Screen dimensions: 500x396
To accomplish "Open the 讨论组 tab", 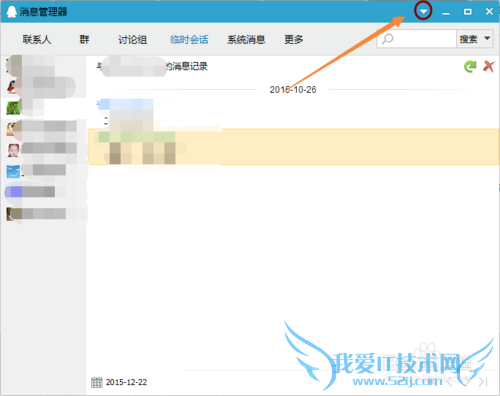I will (132, 39).
